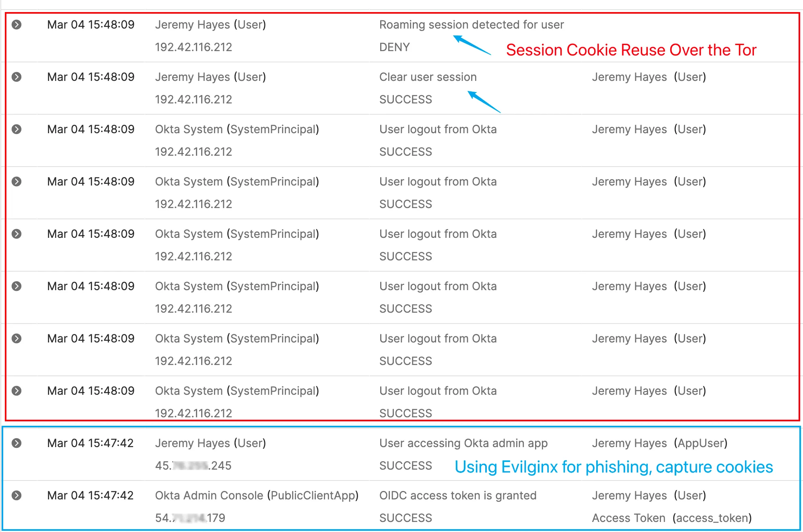Click IP 192.42.116.212 in Clear user session row
The image size is (803, 532).
(x=194, y=99)
